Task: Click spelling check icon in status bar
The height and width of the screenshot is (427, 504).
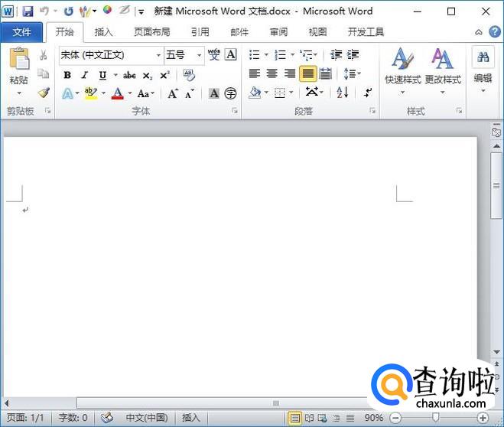Action: [107, 418]
